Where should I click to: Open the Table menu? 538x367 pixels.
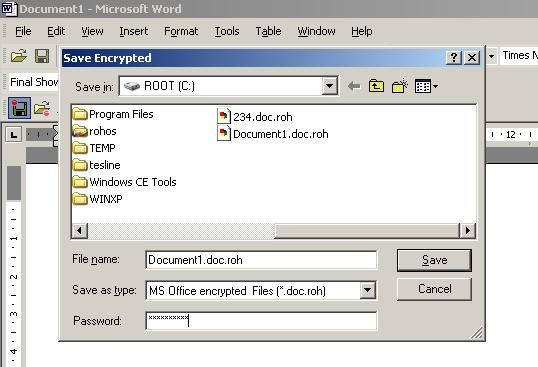pyautogui.click(x=268, y=31)
